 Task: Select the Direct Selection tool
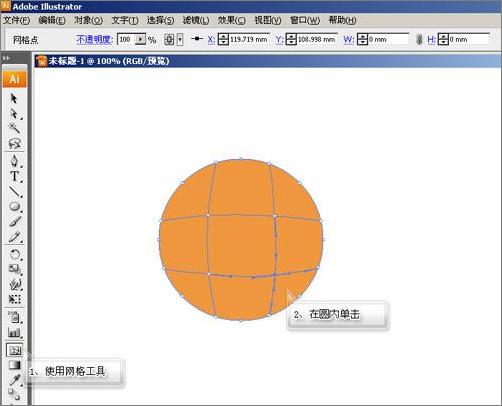(14, 114)
